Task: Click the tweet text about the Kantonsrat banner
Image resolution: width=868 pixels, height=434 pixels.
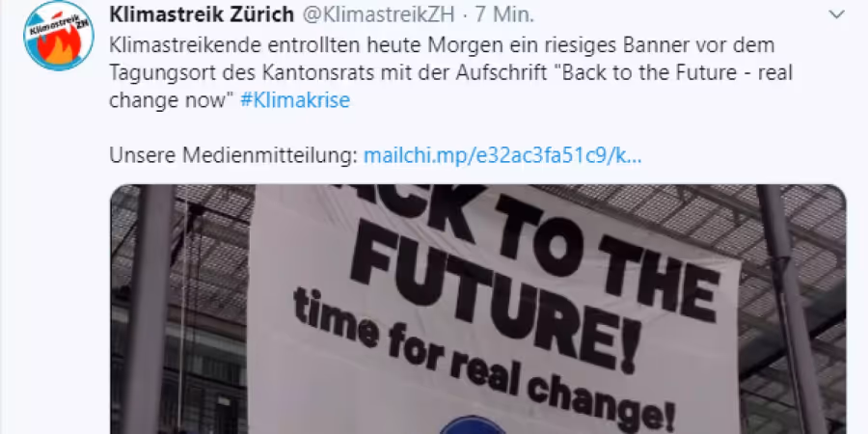Action: (x=450, y=73)
